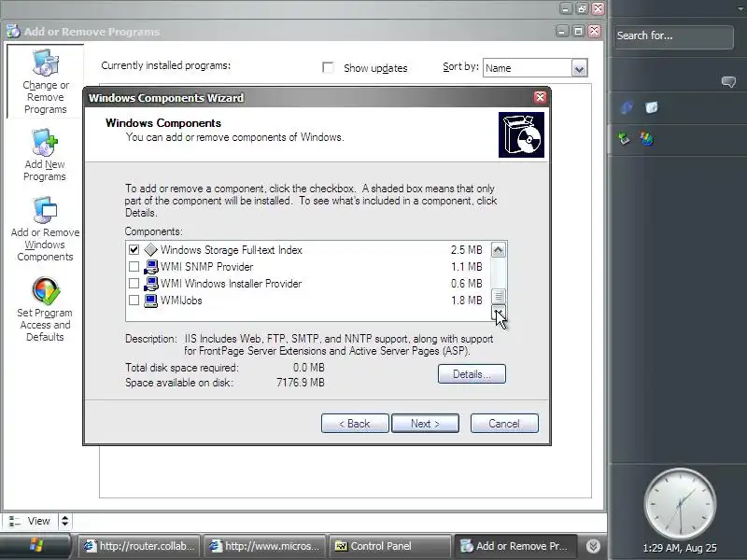
Task: Click the green network icon in sidebar
Action: (624, 139)
